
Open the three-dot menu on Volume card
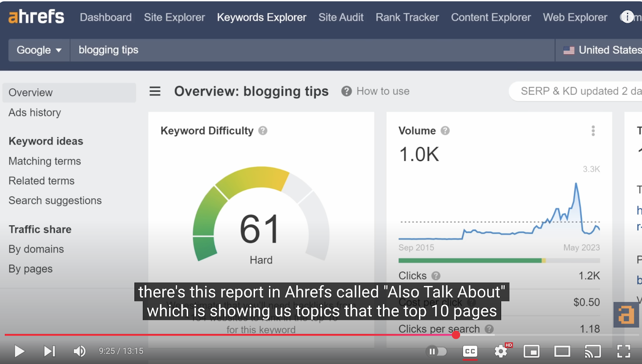pyautogui.click(x=593, y=131)
